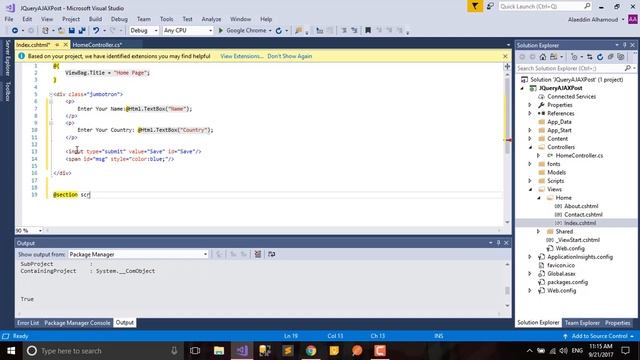Open the Server Explorer side tab
Viewport: 640px width, 360px height.
(7, 58)
